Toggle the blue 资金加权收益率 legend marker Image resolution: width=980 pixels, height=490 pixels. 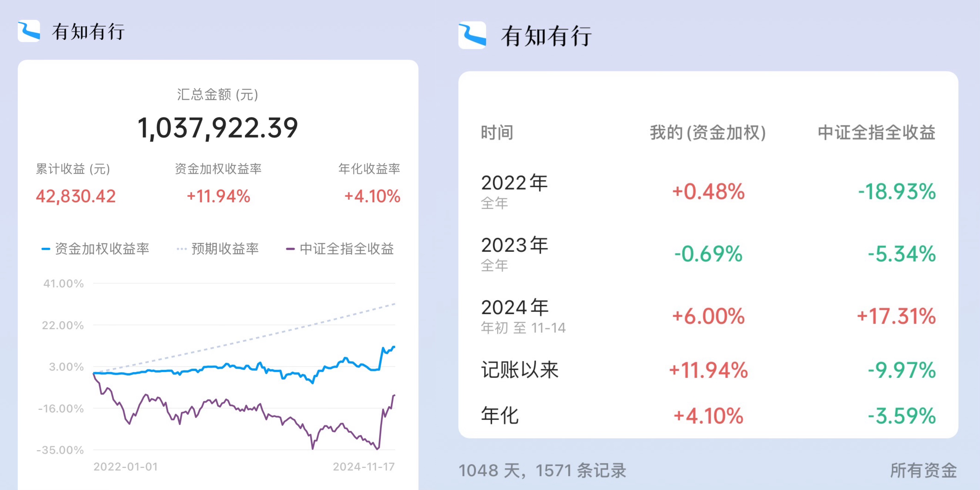click(x=46, y=249)
